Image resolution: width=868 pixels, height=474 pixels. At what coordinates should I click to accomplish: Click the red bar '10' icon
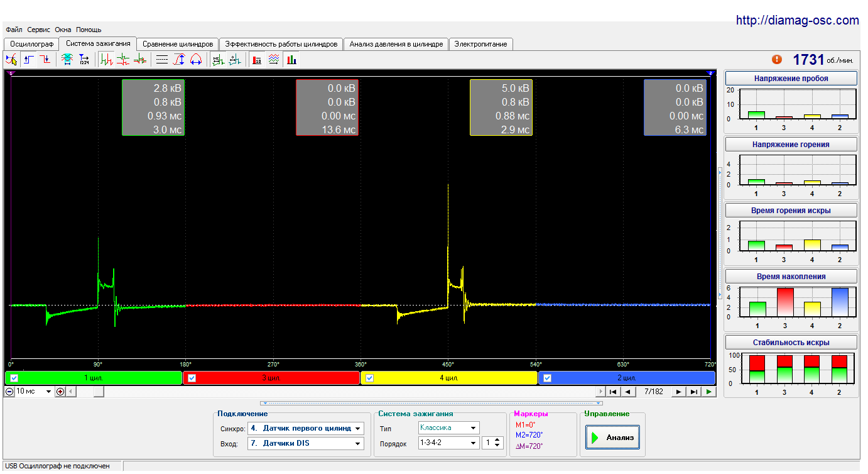pos(257,60)
